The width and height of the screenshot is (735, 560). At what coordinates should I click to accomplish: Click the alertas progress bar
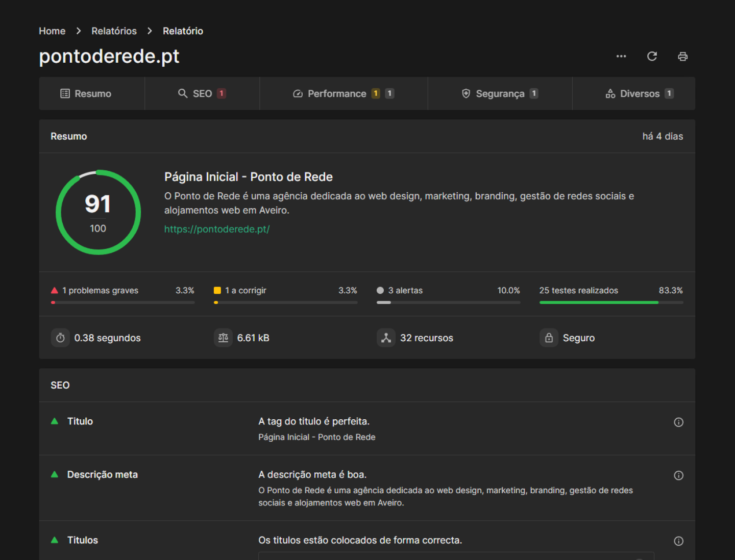pyautogui.click(x=448, y=302)
